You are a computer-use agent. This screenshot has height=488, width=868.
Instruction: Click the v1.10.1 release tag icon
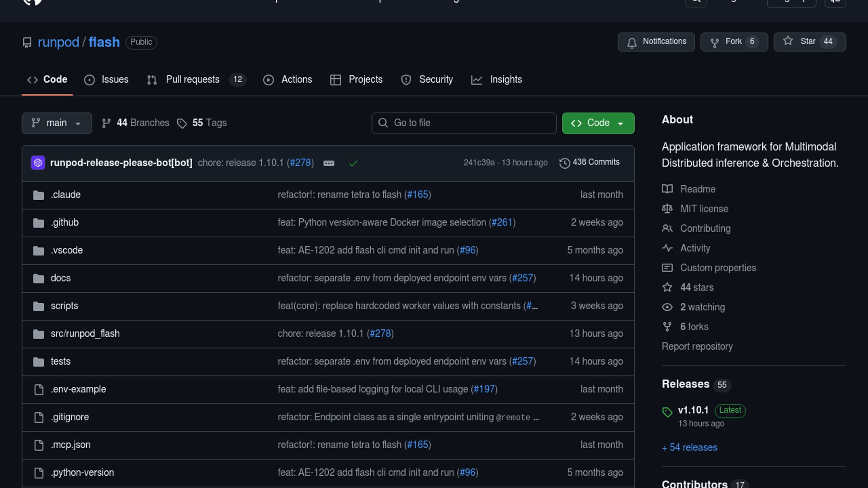click(667, 411)
